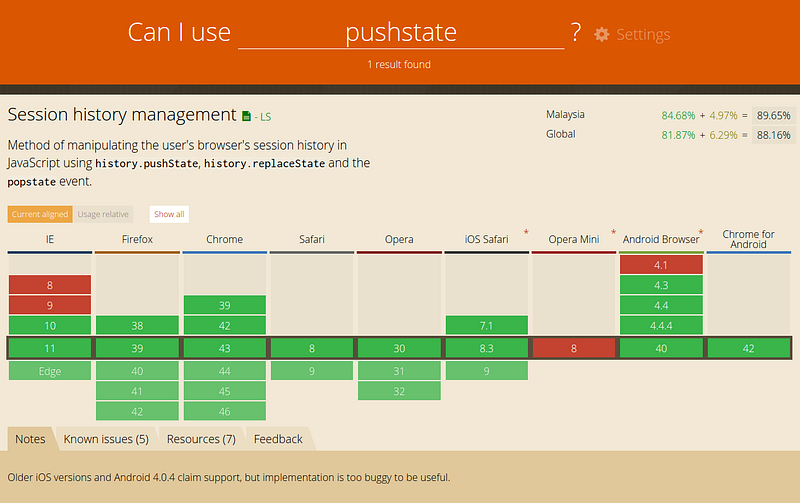Select the Safari 8 current cell
800x503 pixels.
(312, 348)
